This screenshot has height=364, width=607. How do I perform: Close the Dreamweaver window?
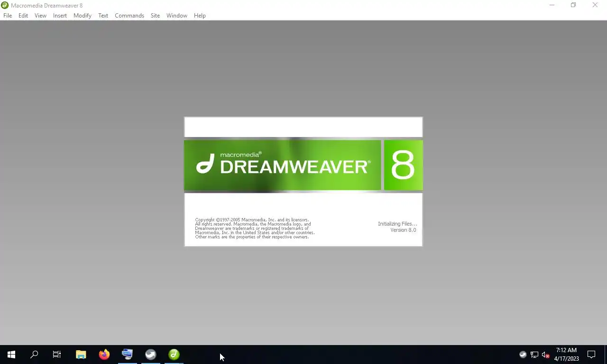tap(595, 5)
